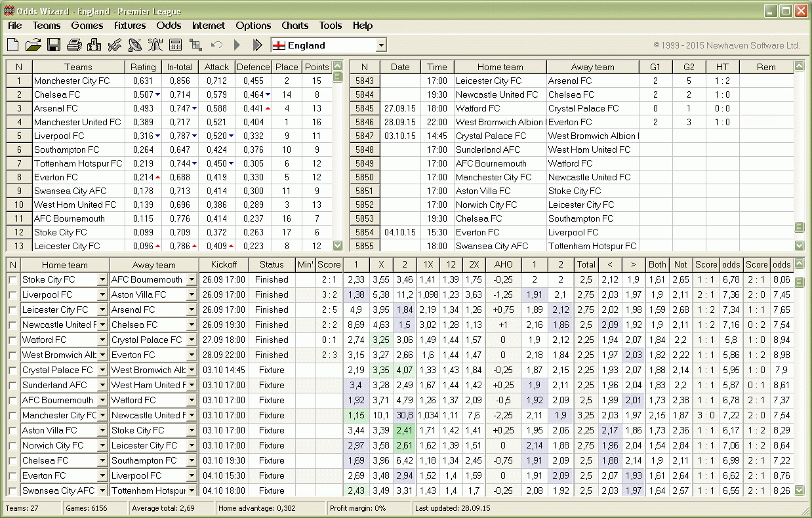Open the podium rankings icon

[x=94, y=45]
